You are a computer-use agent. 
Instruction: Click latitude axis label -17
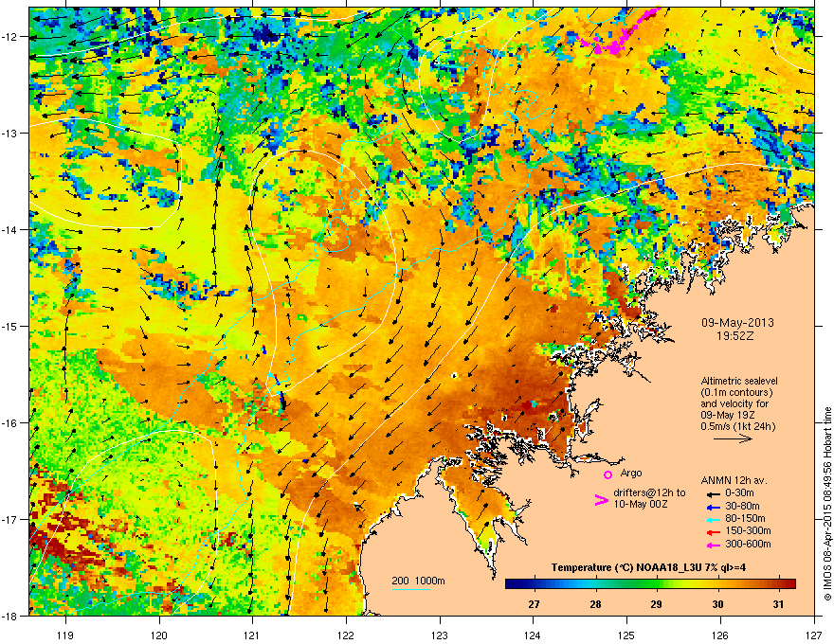click(x=9, y=520)
